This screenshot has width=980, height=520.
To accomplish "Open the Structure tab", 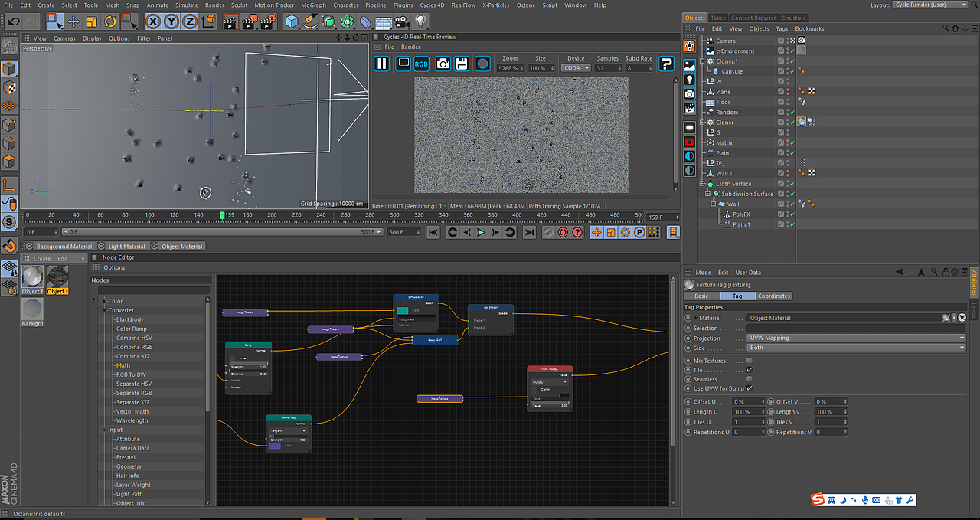I will (794, 18).
